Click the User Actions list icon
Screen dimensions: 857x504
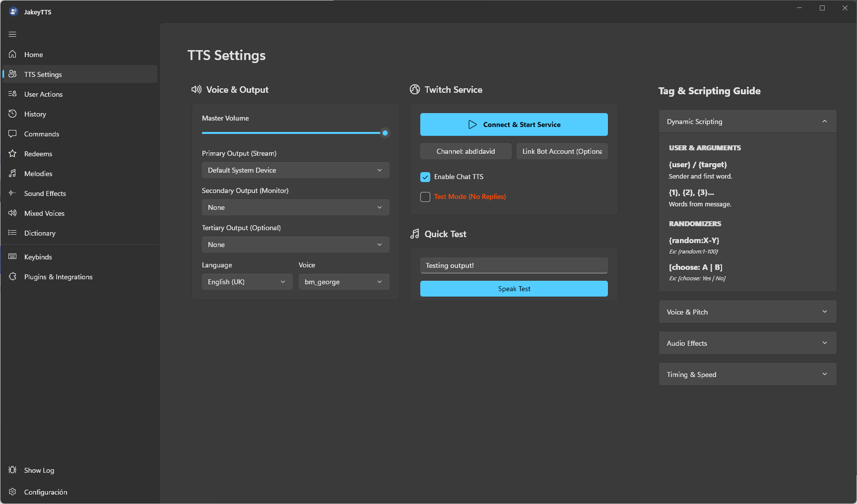(12, 94)
